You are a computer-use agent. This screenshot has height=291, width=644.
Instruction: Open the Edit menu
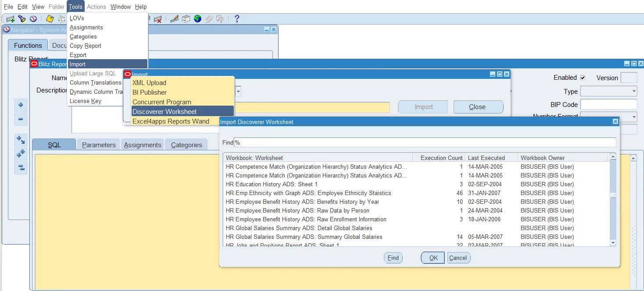[x=22, y=7]
